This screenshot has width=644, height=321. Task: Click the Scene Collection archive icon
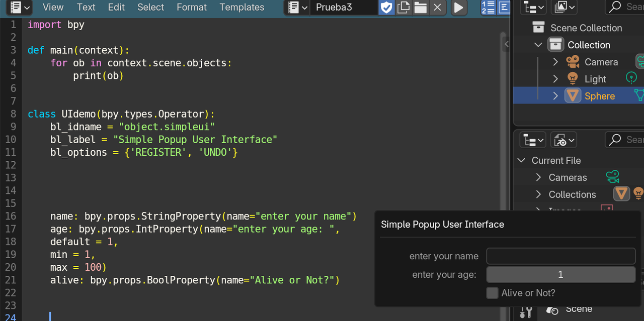point(538,28)
